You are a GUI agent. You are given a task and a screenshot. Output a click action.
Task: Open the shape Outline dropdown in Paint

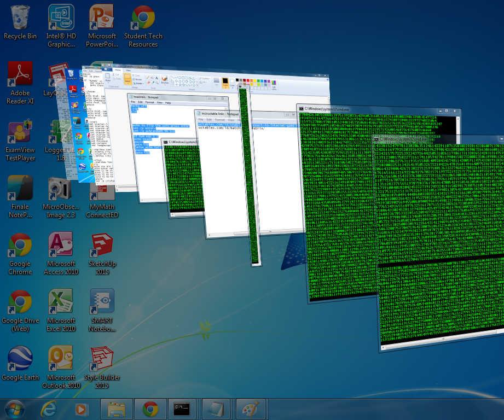(x=204, y=78)
